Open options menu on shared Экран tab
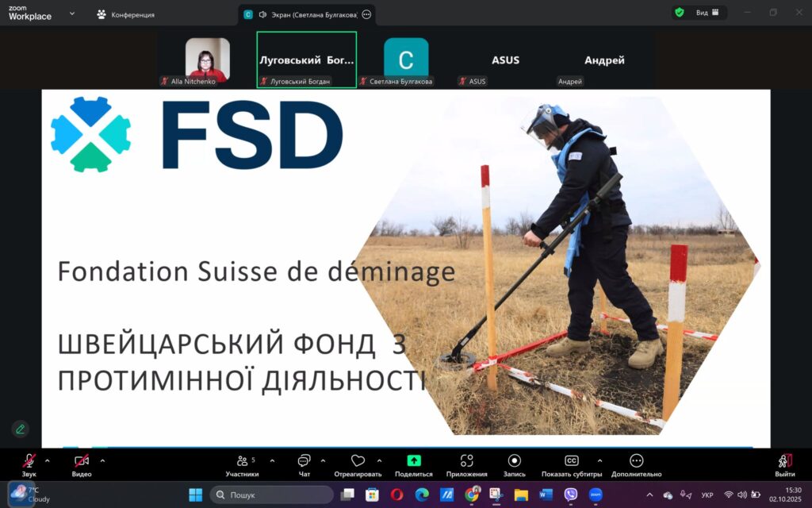This screenshot has height=508, width=812. 366,14
